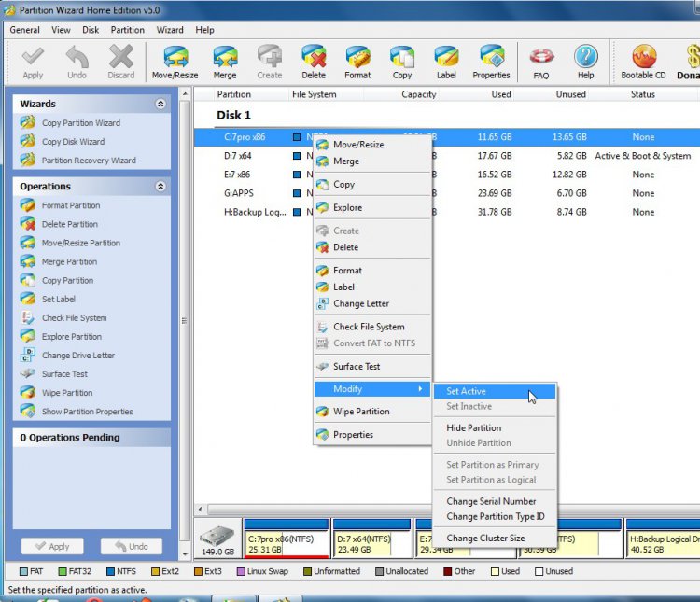Choose Hide Partition in submenu
The height and width of the screenshot is (602, 700).
(494, 427)
